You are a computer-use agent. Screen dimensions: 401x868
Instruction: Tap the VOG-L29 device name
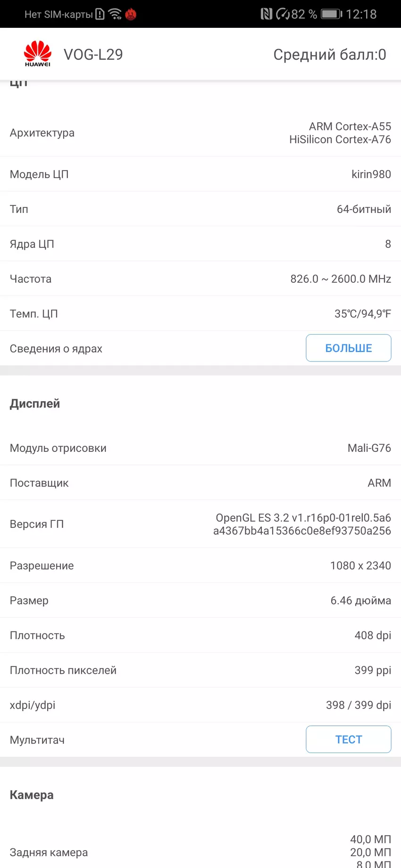click(93, 55)
